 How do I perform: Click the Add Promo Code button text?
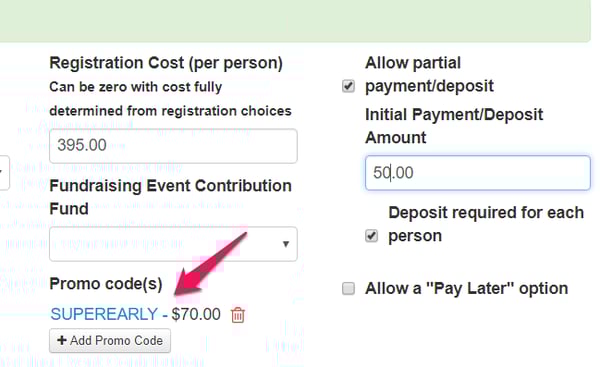[x=116, y=340]
